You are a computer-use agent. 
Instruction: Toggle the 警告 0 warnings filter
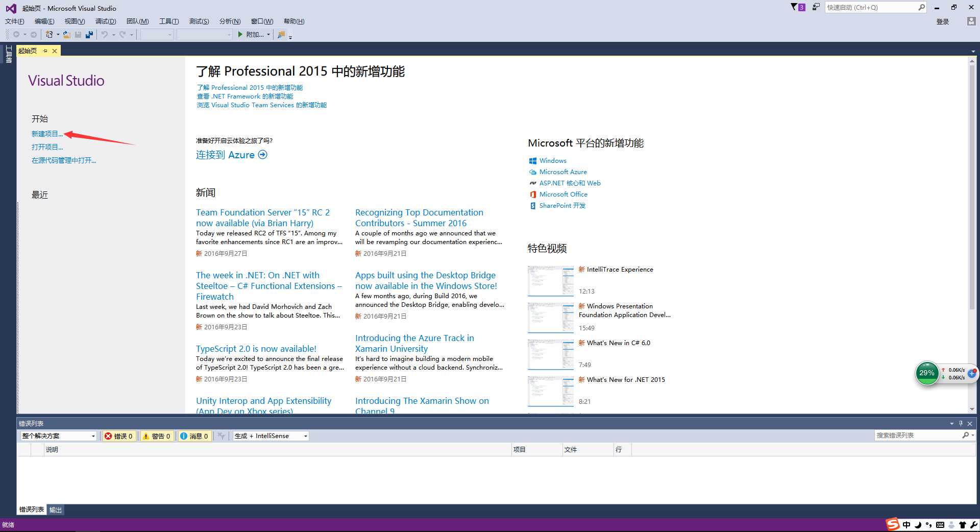pyautogui.click(x=156, y=436)
